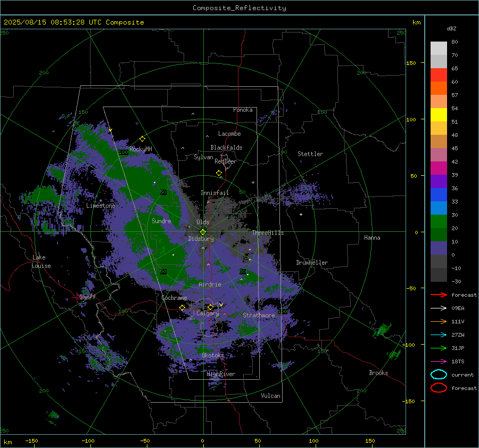This screenshot has width=479, height=448.
Task: Click the magenta 18TS arrow in legend
Action: pos(439,362)
